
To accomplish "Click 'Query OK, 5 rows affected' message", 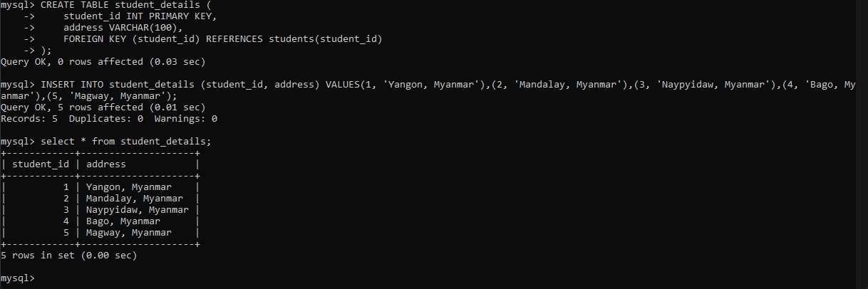I will tap(103, 107).
